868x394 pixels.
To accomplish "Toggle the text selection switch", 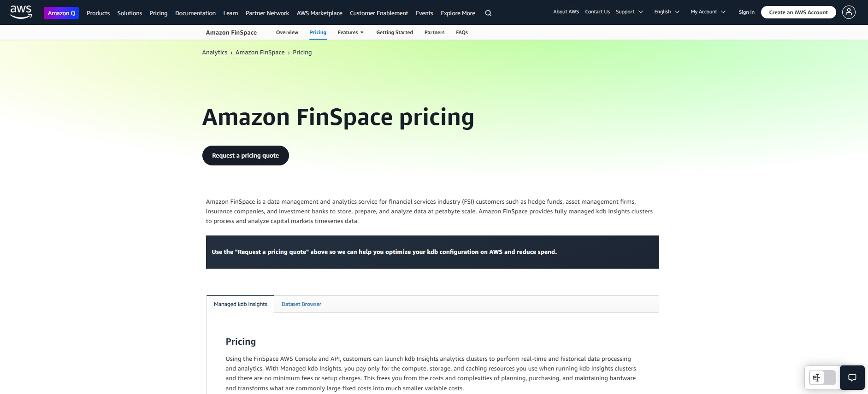I will point(822,378).
